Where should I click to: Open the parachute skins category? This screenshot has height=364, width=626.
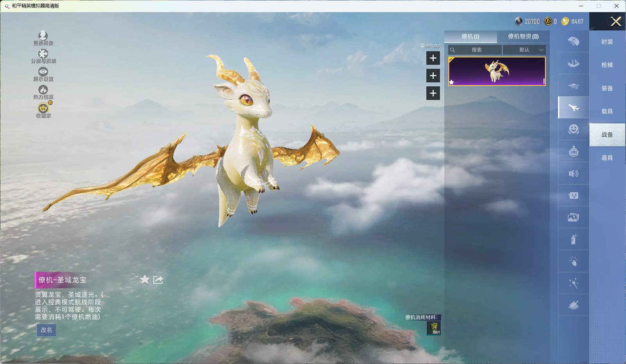[573, 41]
